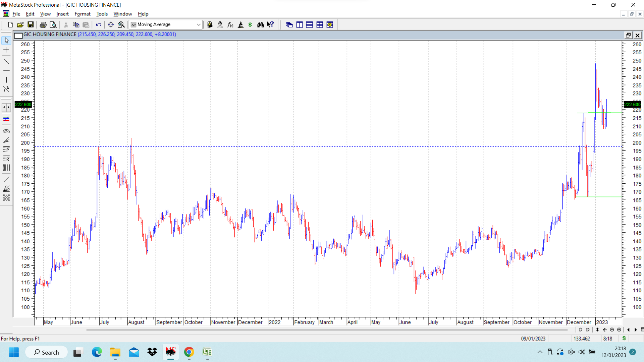Expand the Moving Average indicator dropdown
Image resolution: width=644 pixels, height=362 pixels.
click(199, 24)
